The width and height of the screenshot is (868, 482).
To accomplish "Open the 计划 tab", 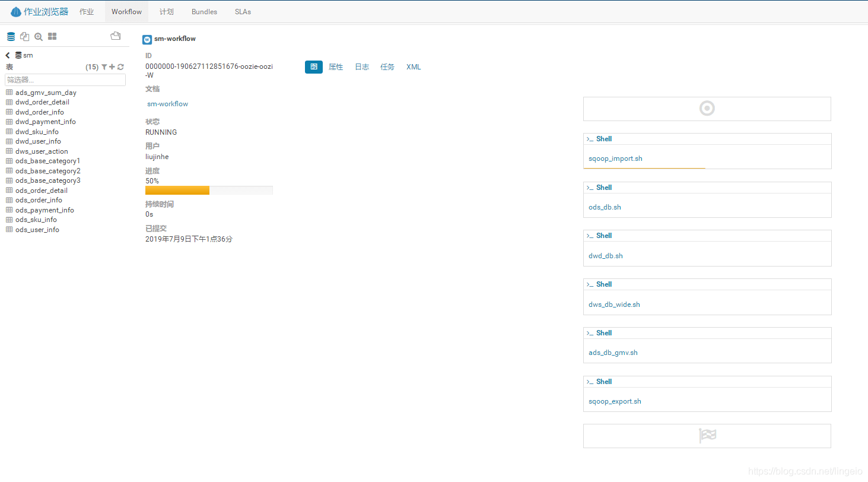I will tap(167, 12).
